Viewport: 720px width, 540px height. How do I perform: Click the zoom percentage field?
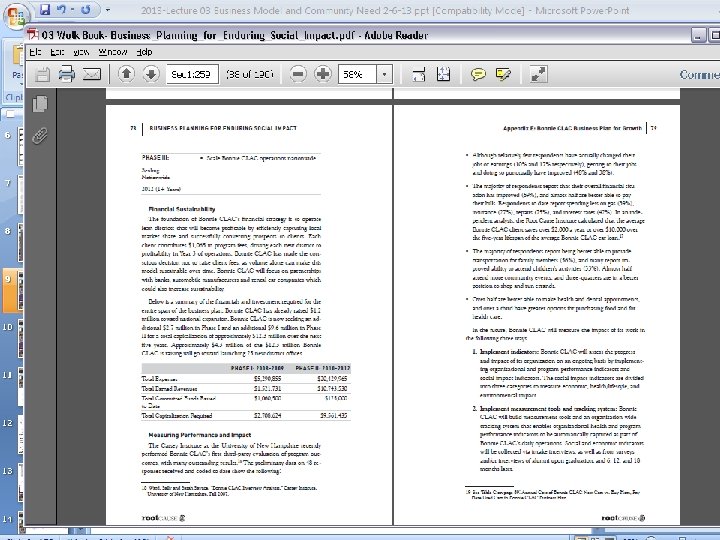pos(357,74)
